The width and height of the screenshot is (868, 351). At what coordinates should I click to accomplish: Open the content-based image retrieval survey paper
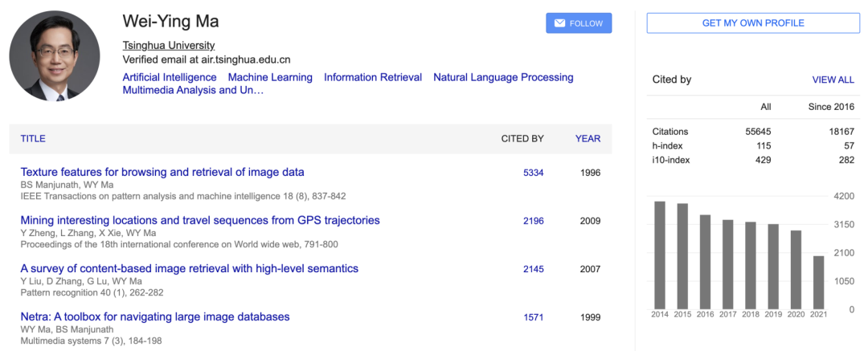(x=190, y=268)
